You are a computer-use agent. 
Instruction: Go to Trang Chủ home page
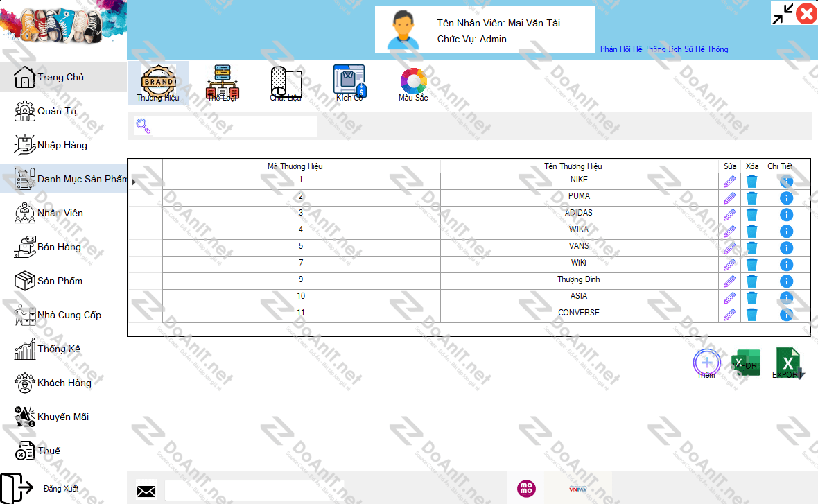[x=63, y=77]
